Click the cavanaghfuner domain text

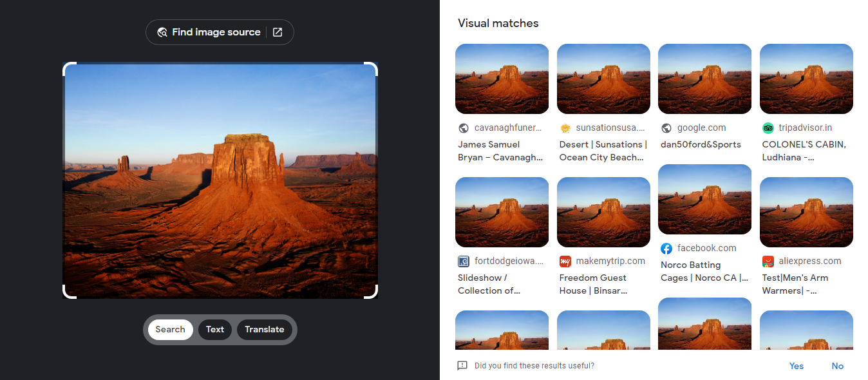(x=508, y=128)
